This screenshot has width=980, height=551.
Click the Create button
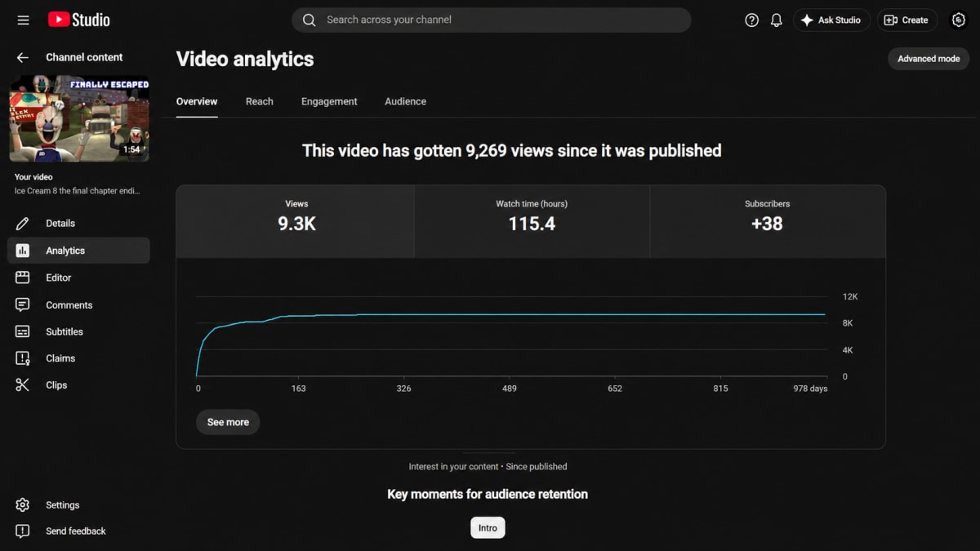point(906,20)
